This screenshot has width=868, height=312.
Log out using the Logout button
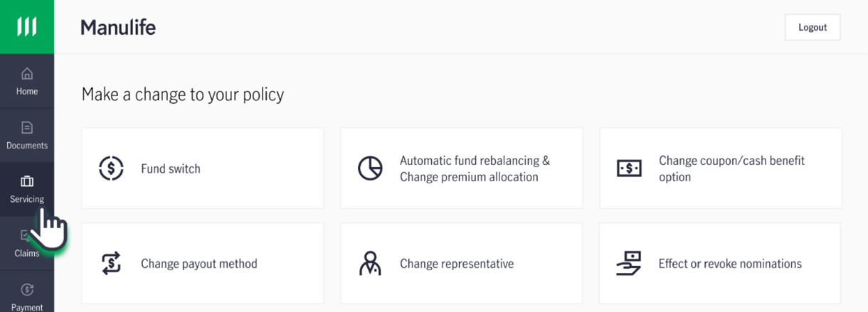(x=813, y=27)
